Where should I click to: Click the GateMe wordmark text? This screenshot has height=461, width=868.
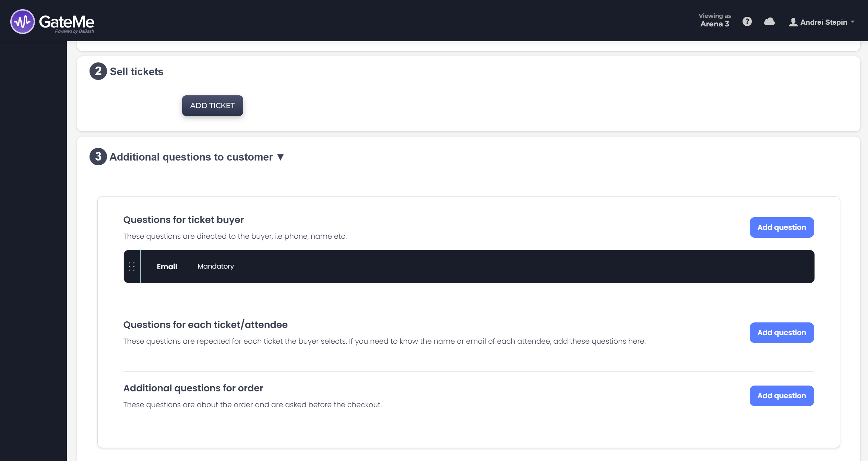pos(67,22)
